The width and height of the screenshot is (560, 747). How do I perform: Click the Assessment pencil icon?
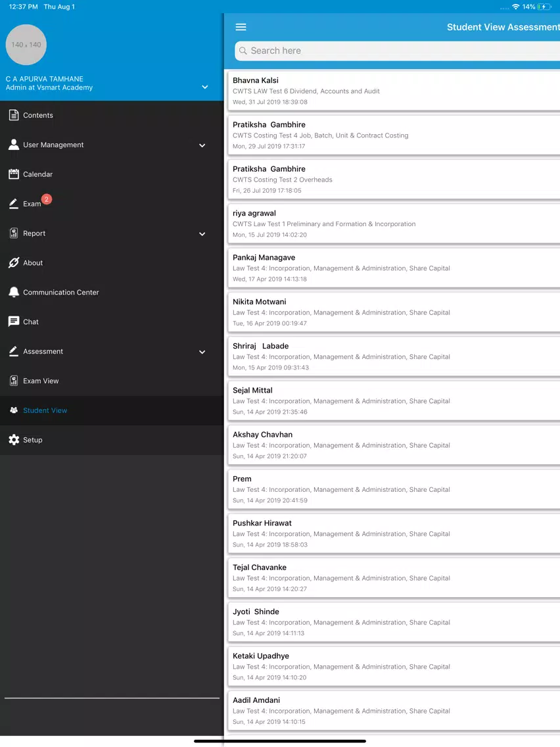click(x=14, y=351)
